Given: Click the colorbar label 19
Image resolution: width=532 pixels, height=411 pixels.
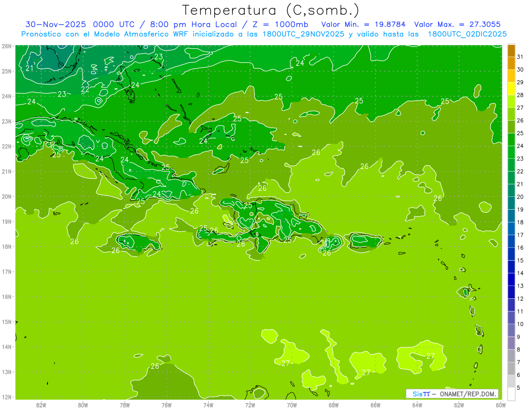Looking at the screenshot, I should point(520,209).
